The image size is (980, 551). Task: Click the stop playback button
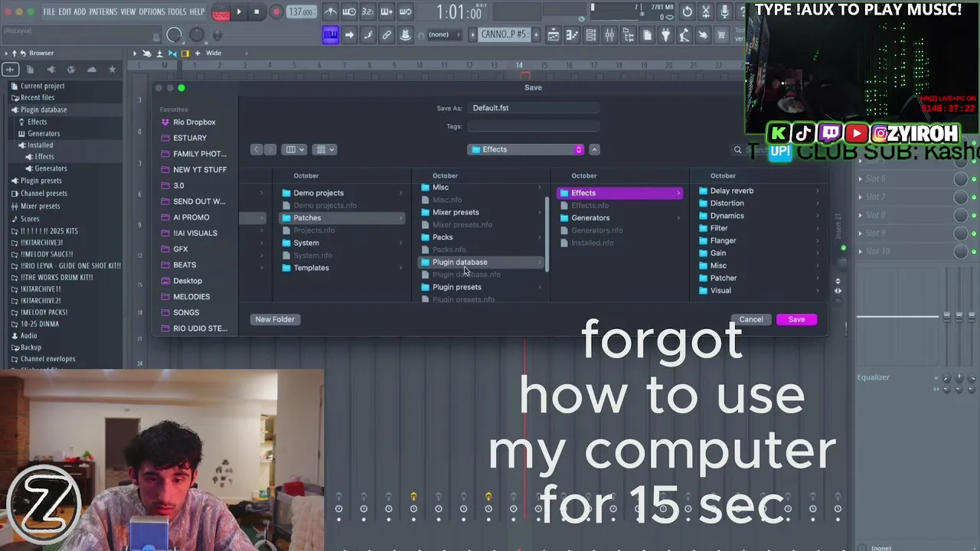point(256,11)
